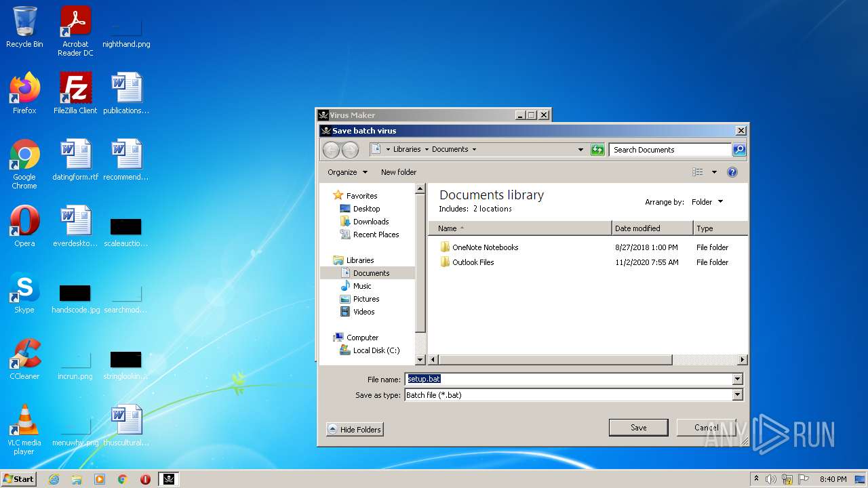Select Downloads in navigation pane
The height and width of the screenshot is (488, 868).
[x=370, y=222]
